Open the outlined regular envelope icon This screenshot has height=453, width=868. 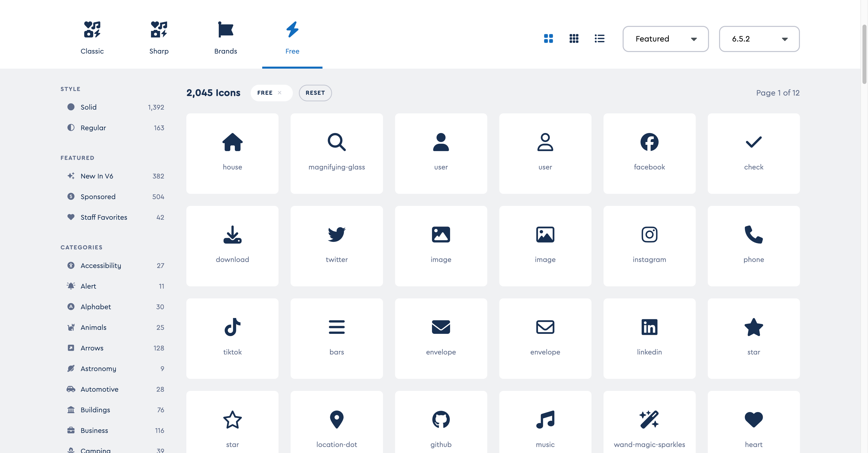point(545,338)
